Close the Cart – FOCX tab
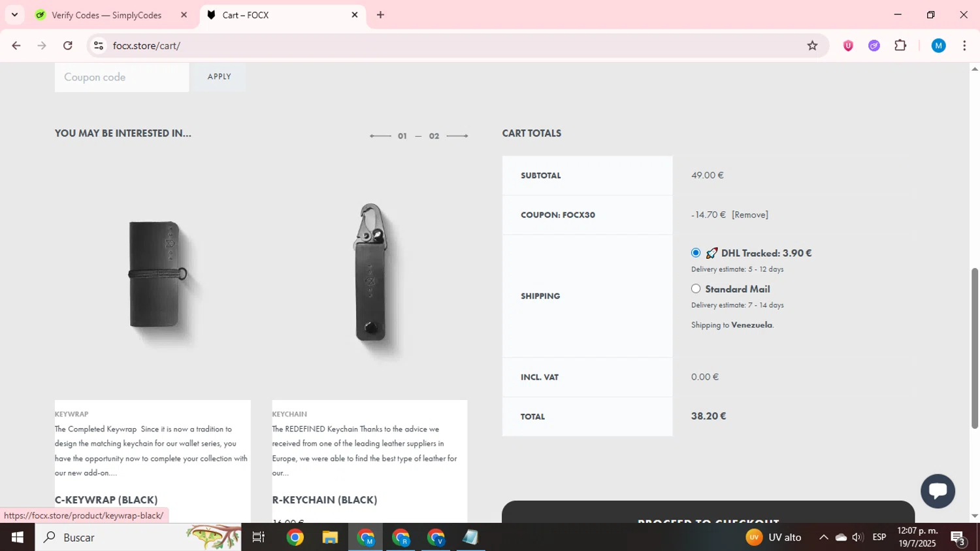980x551 pixels. 355,15
